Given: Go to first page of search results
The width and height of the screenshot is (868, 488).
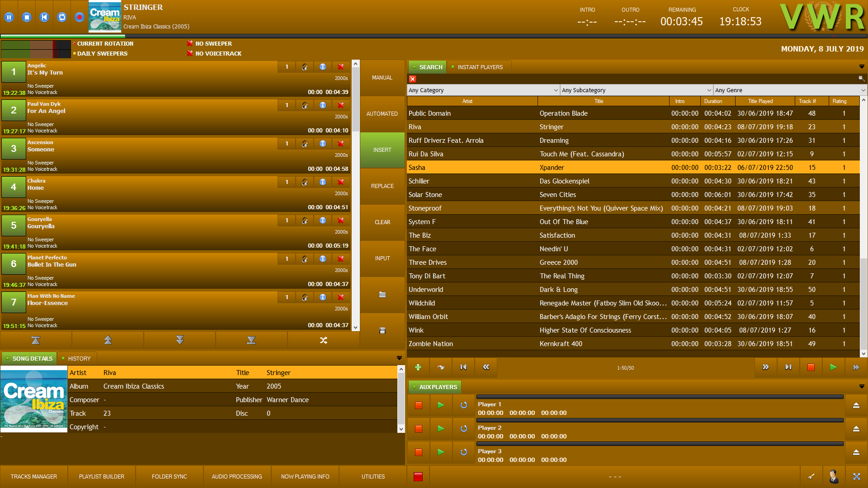Looking at the screenshot, I should click(x=463, y=367).
